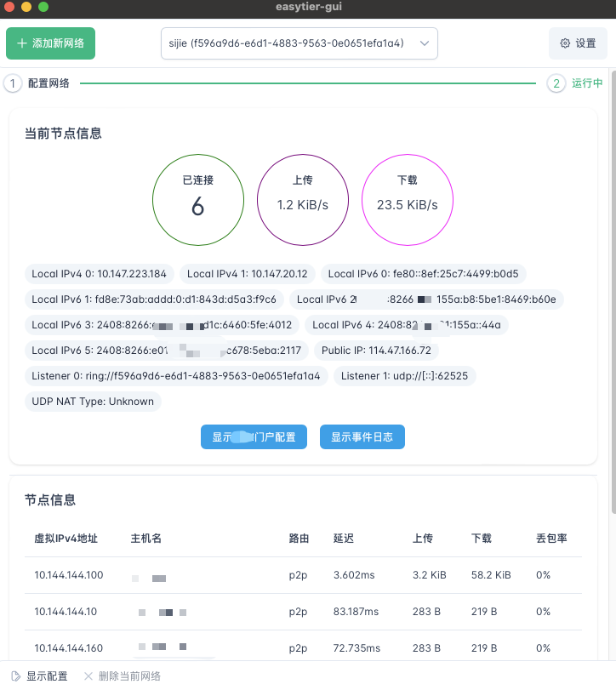Click the purple 上传 speed circle

tap(303, 198)
